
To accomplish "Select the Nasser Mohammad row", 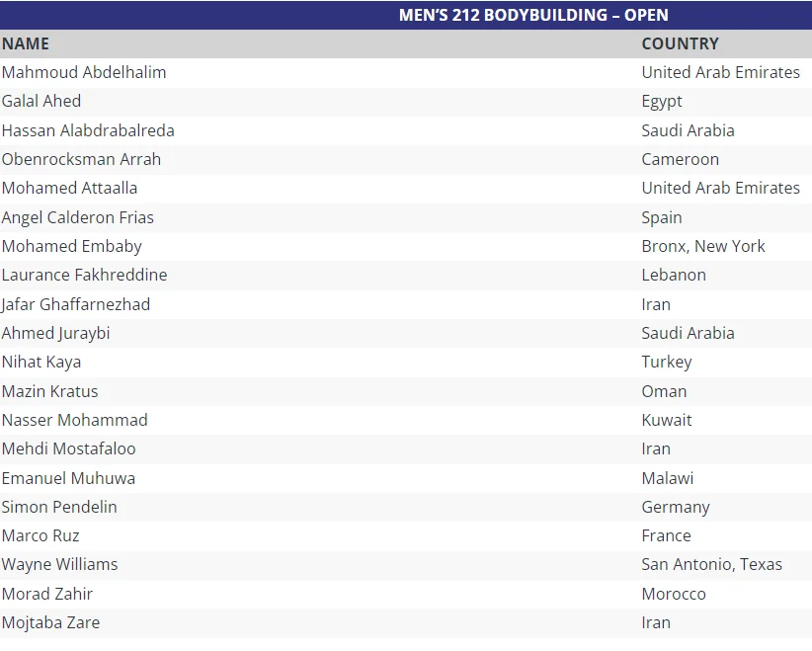I will tap(74, 420).
